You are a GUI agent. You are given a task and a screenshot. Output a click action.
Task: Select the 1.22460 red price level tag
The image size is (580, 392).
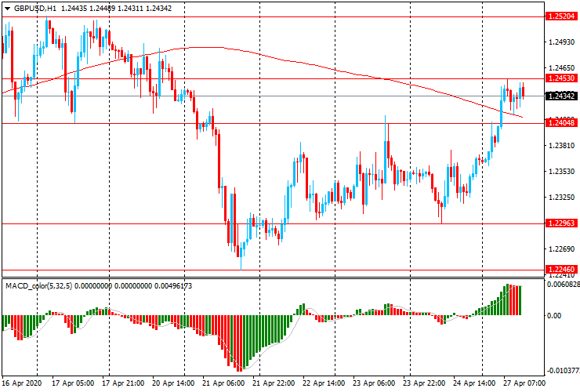(x=561, y=269)
